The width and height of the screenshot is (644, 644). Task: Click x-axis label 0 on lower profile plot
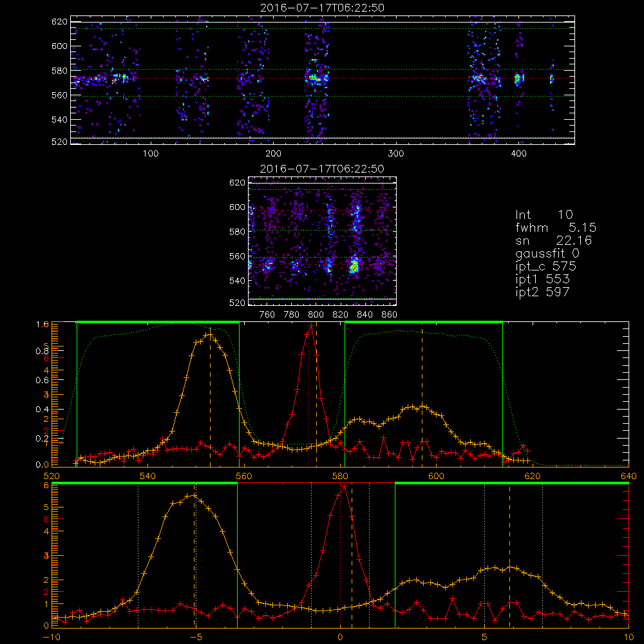click(x=340, y=637)
